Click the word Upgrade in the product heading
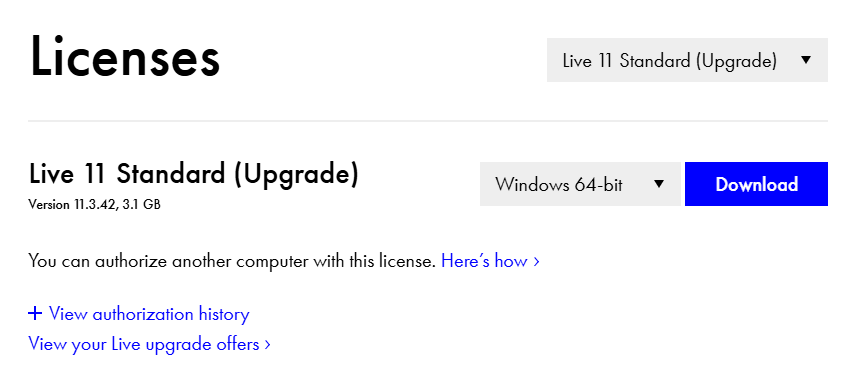 point(296,175)
